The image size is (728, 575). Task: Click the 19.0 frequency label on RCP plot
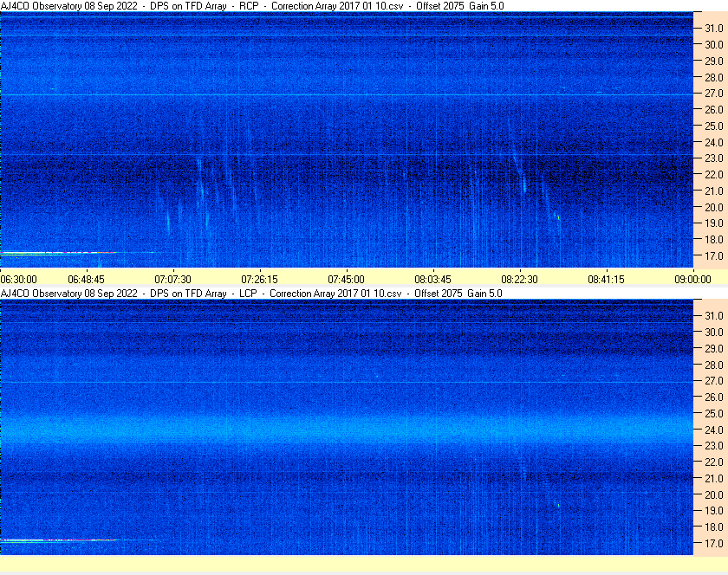[714, 223]
